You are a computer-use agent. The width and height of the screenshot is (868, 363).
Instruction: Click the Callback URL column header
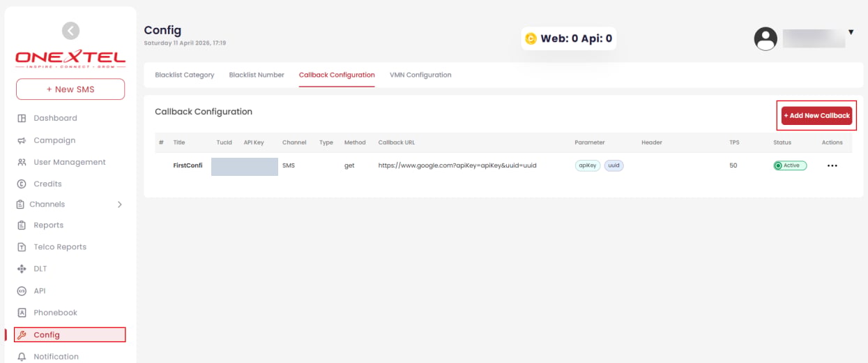(x=397, y=142)
